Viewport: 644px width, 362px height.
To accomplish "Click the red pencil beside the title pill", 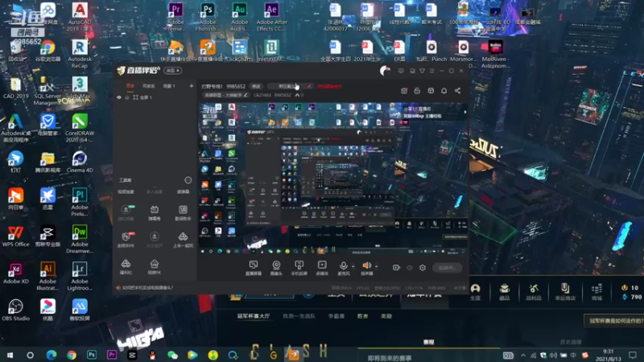I will [x=309, y=86].
